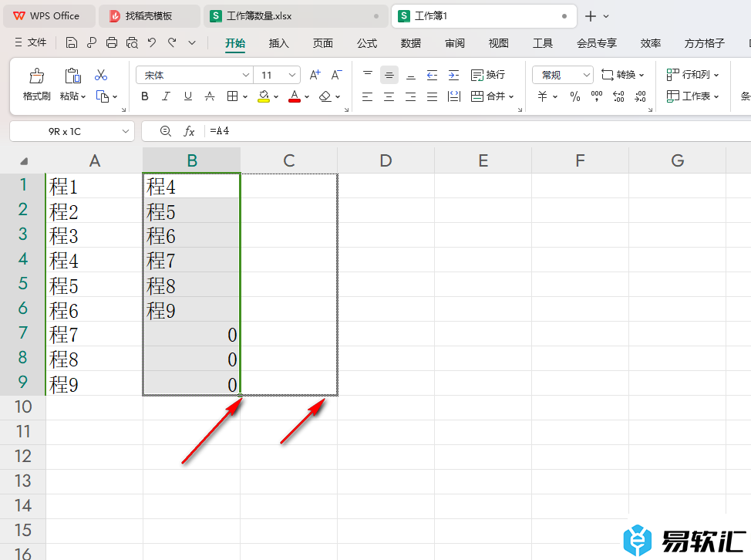Switch to 插入 ribbon tab
This screenshot has height=560, width=751.
point(279,43)
